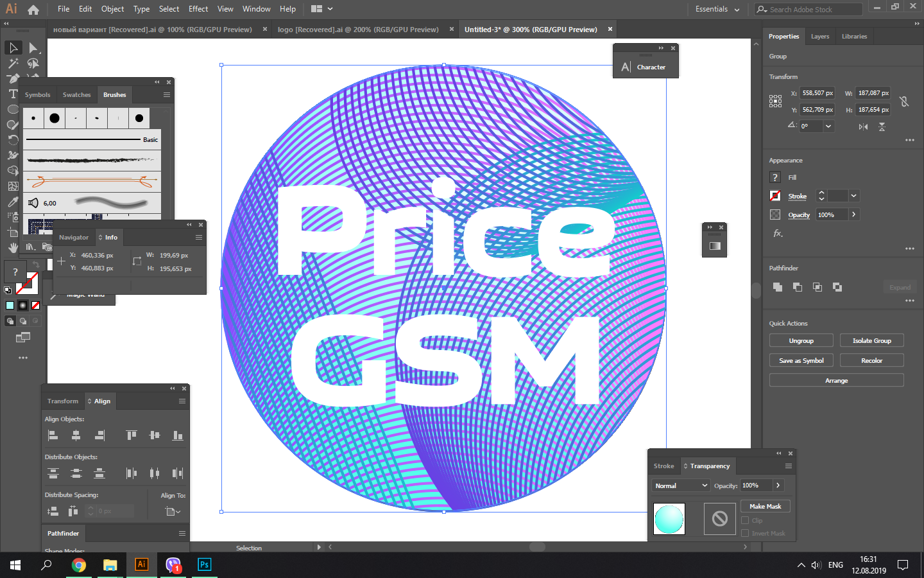Open the Opacity slider arrow in Properties
This screenshot has width=924, height=578.
click(x=853, y=215)
